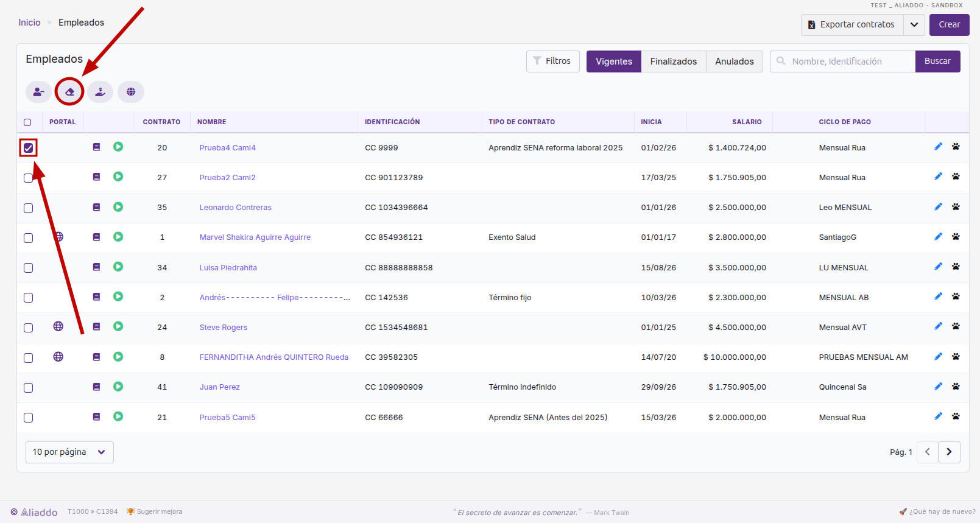This screenshot has width=980, height=523.
Task: Click the Nombre, Identificación search field
Action: pos(842,61)
